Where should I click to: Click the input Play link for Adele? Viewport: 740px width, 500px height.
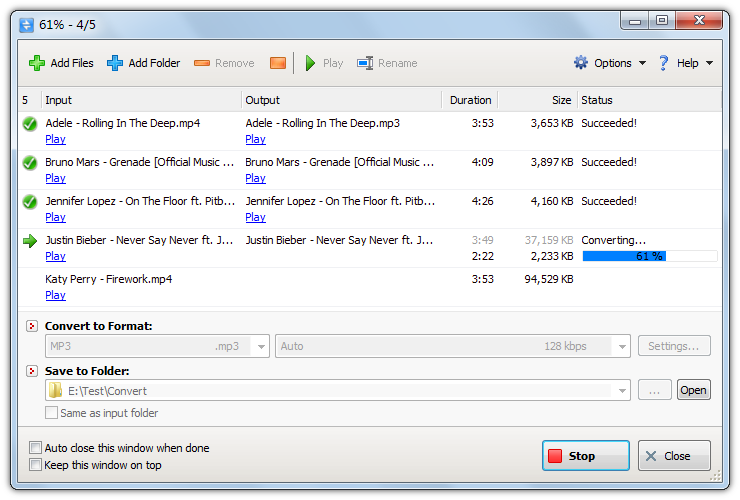click(x=55, y=139)
